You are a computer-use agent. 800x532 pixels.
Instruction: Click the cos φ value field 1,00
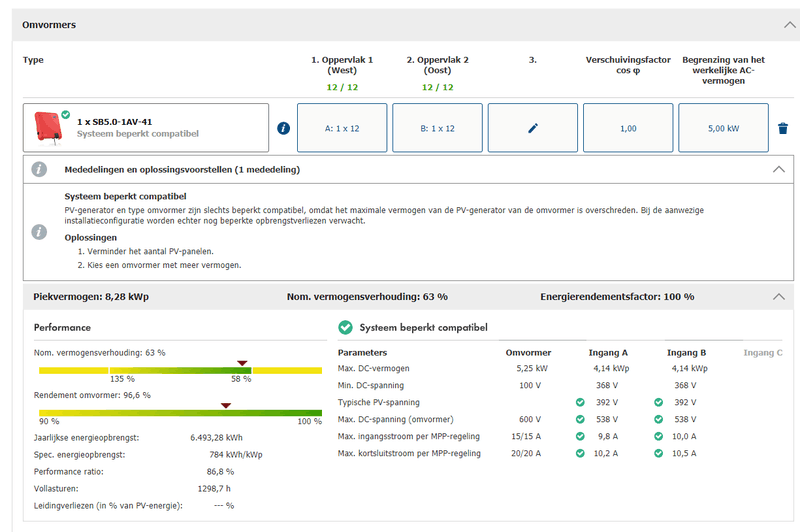point(628,129)
